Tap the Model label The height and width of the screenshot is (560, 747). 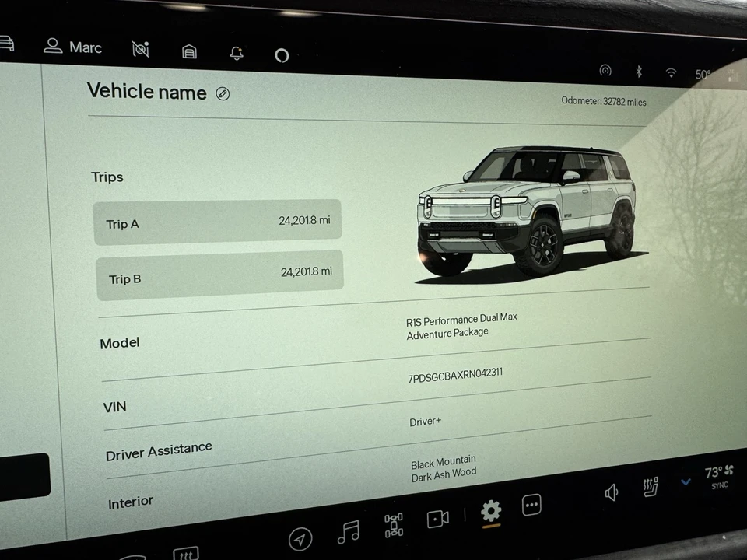120,343
